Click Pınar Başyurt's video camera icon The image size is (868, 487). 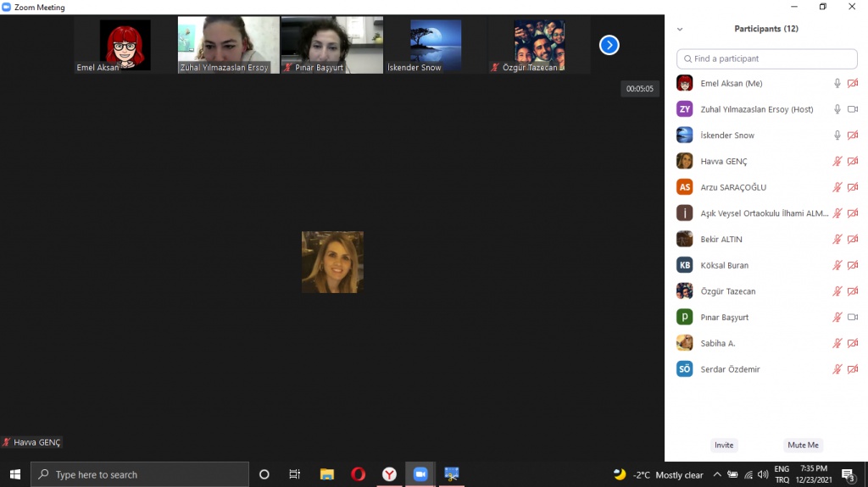pos(853,318)
